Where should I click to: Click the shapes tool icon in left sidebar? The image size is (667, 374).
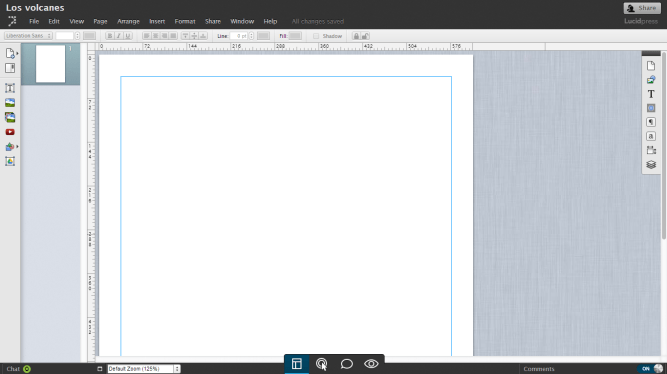click(9, 147)
